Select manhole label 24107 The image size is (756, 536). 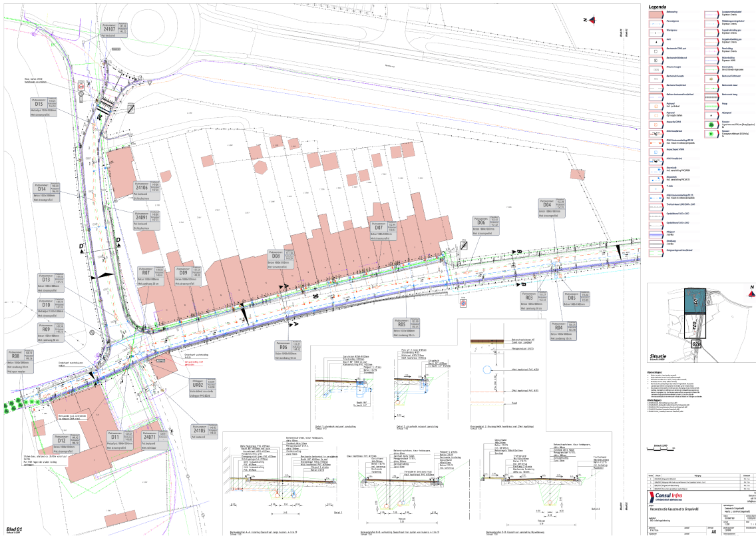click(110, 30)
